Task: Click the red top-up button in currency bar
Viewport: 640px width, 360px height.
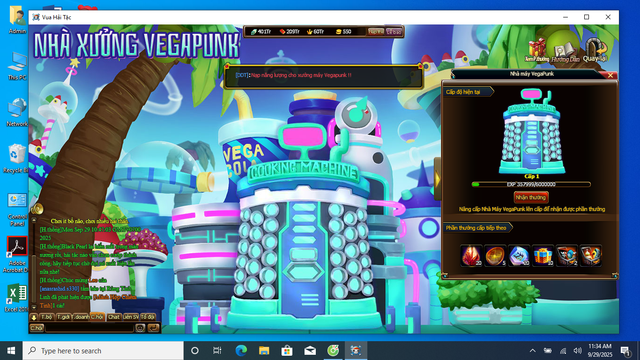Action: [376, 31]
